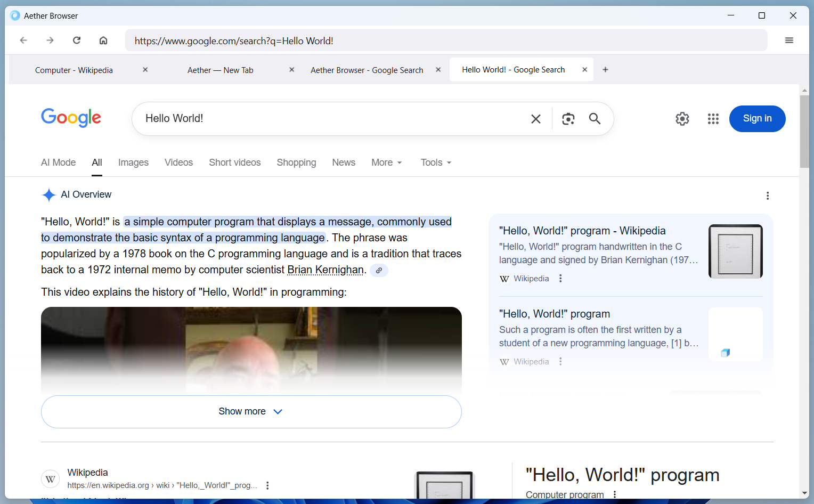The width and height of the screenshot is (814, 504).
Task: Click the browser reload icon
Action: (x=77, y=40)
